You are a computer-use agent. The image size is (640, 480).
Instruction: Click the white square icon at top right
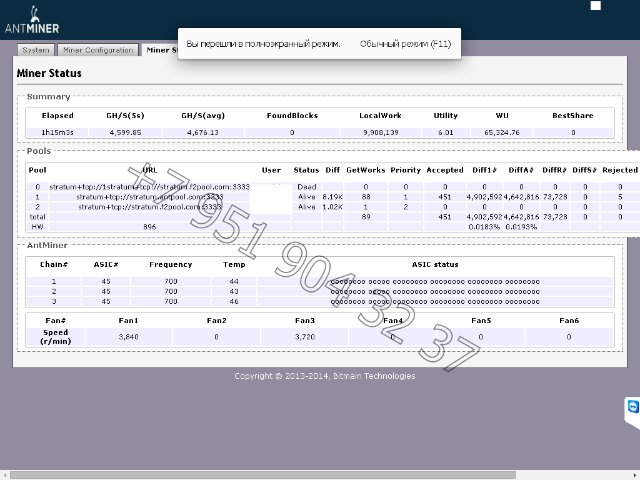(596, 5)
